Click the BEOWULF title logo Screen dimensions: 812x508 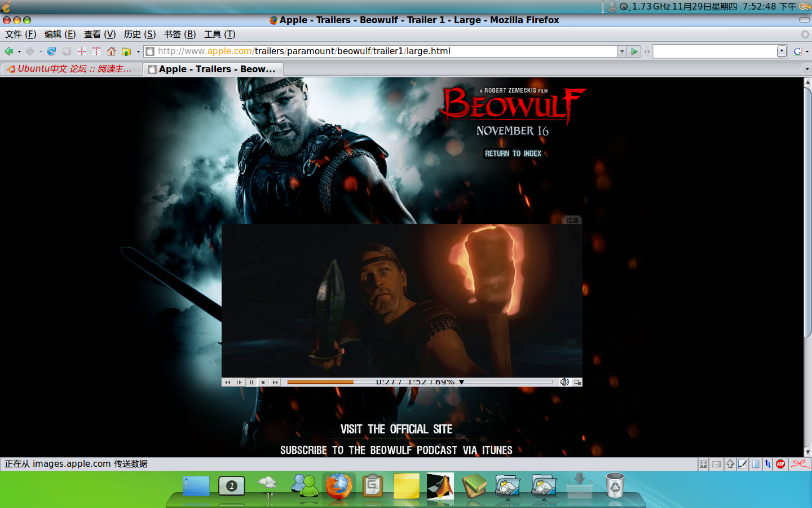click(x=513, y=105)
